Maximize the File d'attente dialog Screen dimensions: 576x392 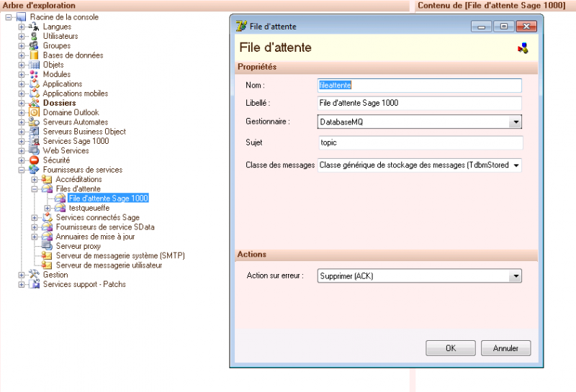point(503,27)
